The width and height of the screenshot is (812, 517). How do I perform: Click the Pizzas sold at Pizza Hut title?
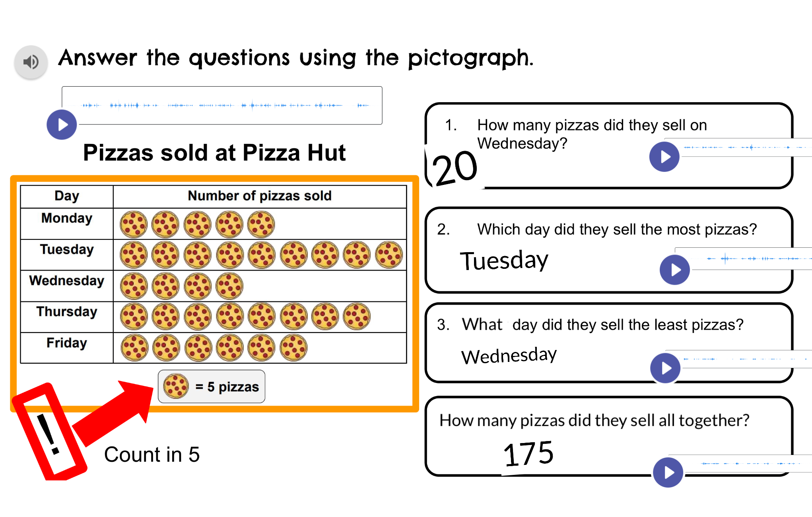point(214,153)
